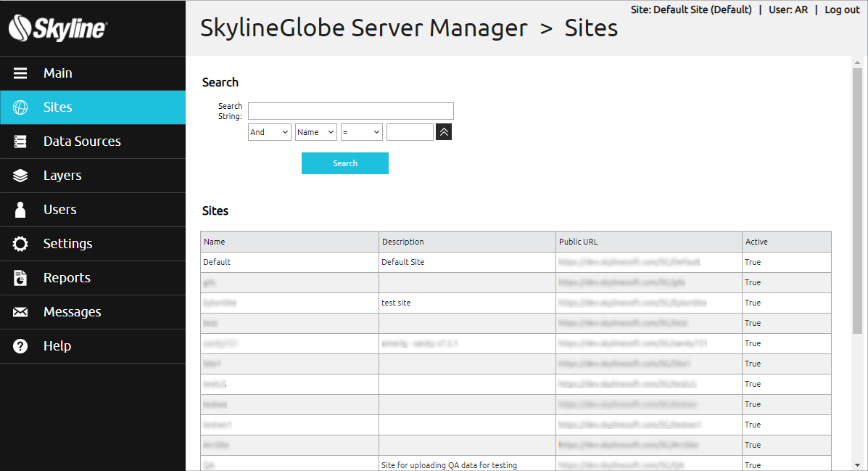
Task: Click the Search section heading
Action: [220, 83]
